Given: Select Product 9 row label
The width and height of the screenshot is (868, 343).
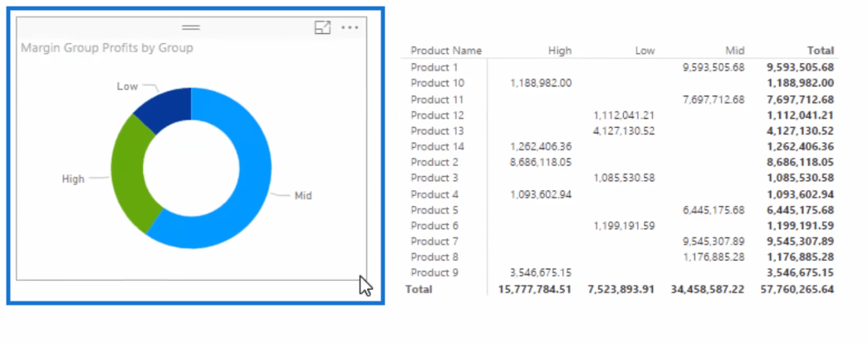Looking at the screenshot, I should click(434, 272).
